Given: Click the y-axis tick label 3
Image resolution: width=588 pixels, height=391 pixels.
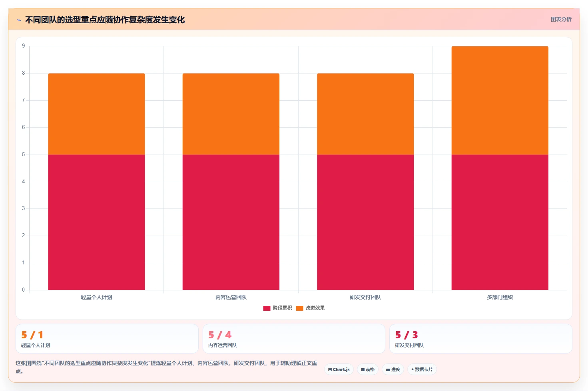Looking at the screenshot, I should tap(23, 208).
